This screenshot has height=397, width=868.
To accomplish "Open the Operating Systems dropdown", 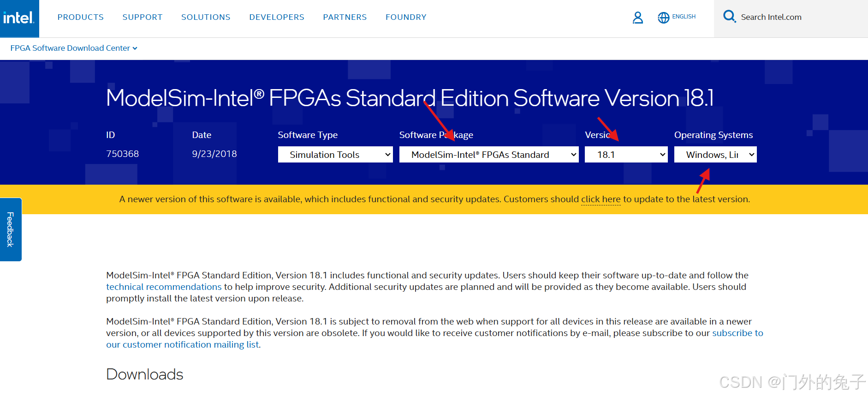I will tap(715, 155).
